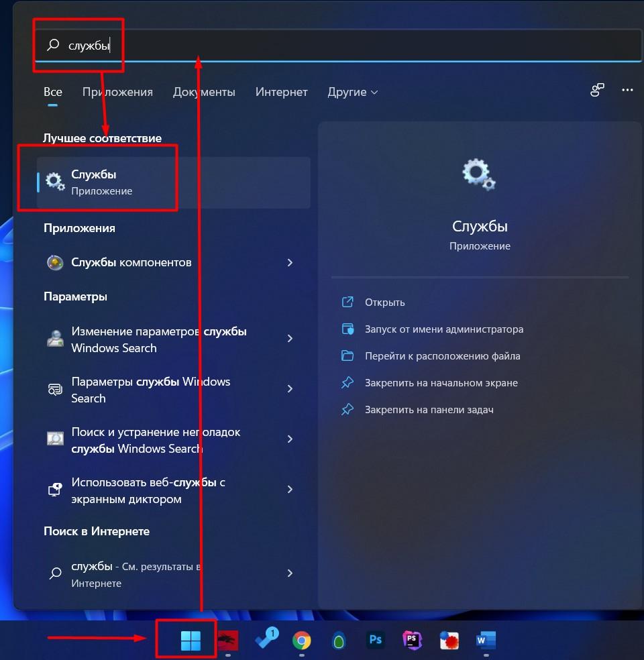Open the green oval app icon on taskbar
Image resolution: width=644 pixels, height=660 pixels.
point(339,641)
